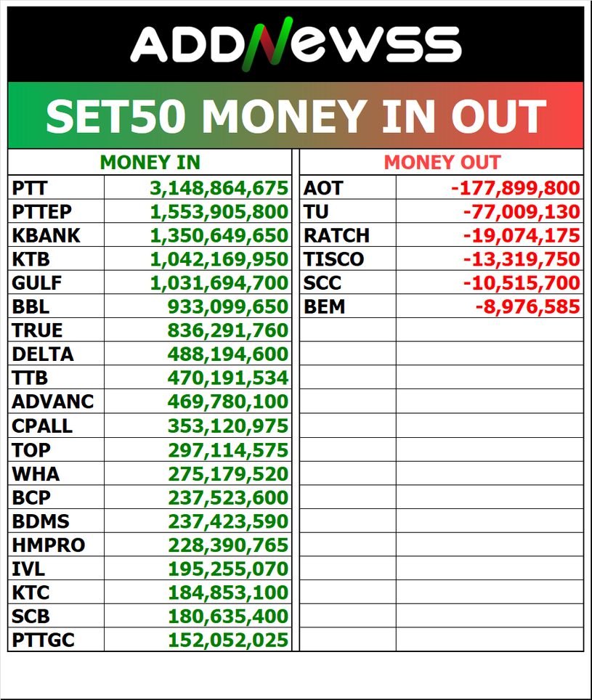The width and height of the screenshot is (592, 700).
Task: Click the HMPRO stock symbol
Action: click(48, 545)
